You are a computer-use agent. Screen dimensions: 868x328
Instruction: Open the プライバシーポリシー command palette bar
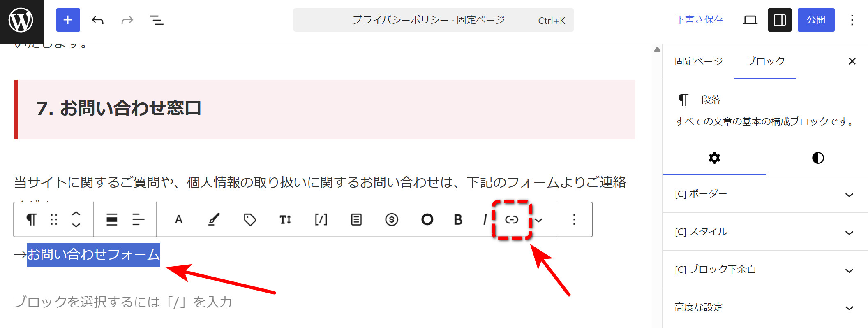(x=433, y=20)
